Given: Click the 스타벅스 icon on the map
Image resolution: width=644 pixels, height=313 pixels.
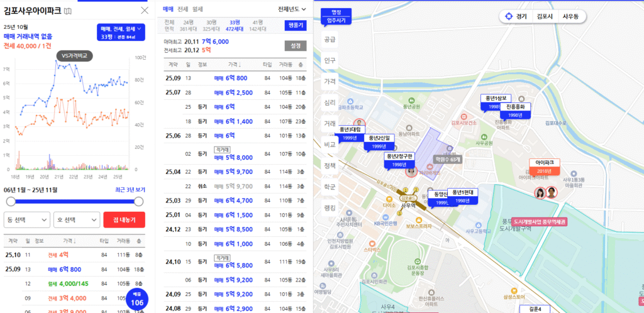Looking at the screenshot, I should 372,243.
